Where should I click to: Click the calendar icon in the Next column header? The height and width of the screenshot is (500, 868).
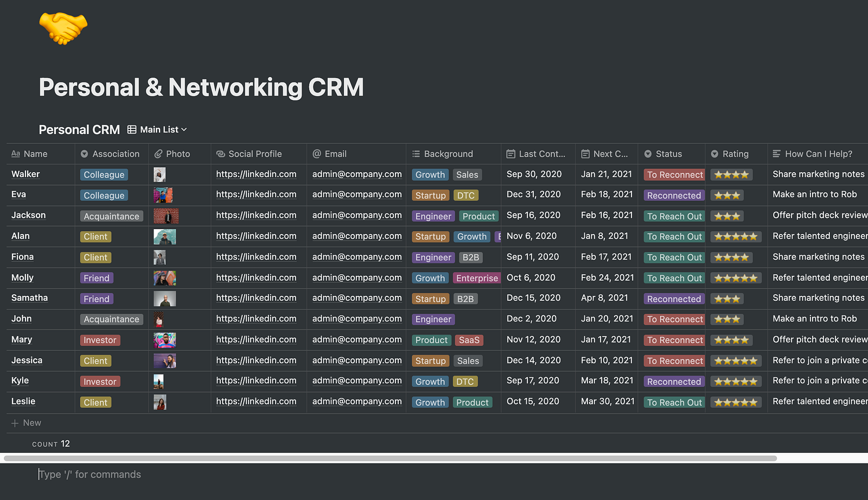(x=585, y=154)
